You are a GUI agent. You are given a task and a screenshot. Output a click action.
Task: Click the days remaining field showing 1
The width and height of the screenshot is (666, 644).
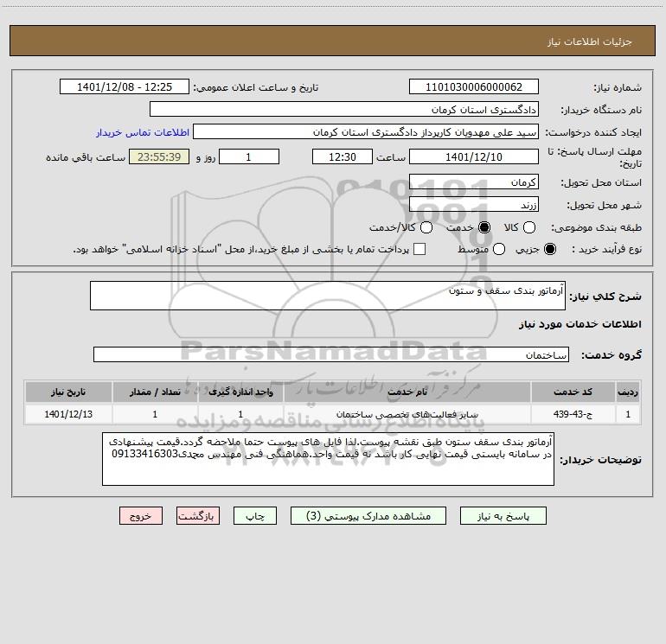[x=249, y=156]
